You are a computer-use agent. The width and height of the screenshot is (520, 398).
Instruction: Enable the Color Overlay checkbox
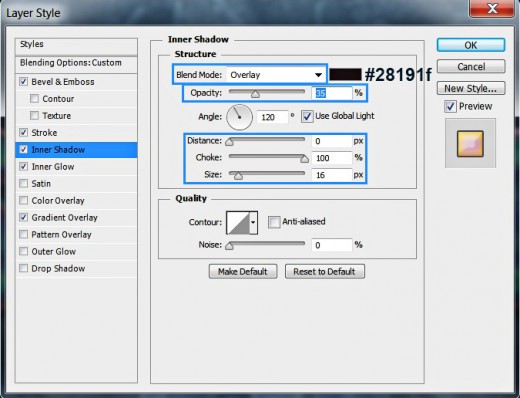[x=23, y=201]
